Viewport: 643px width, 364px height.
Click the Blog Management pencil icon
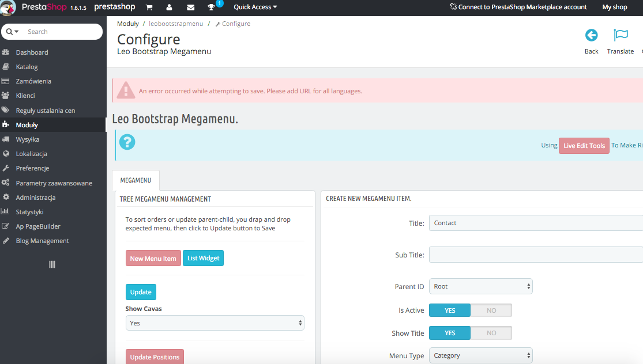click(6, 240)
